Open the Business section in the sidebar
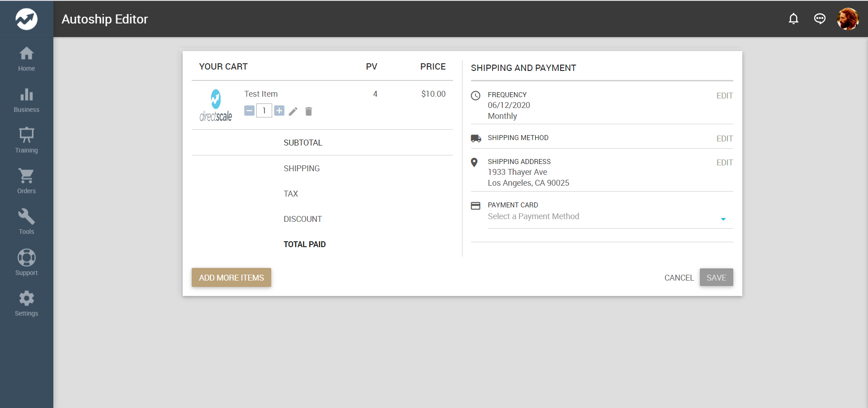Image resolution: width=868 pixels, height=408 pixels. pos(26,100)
